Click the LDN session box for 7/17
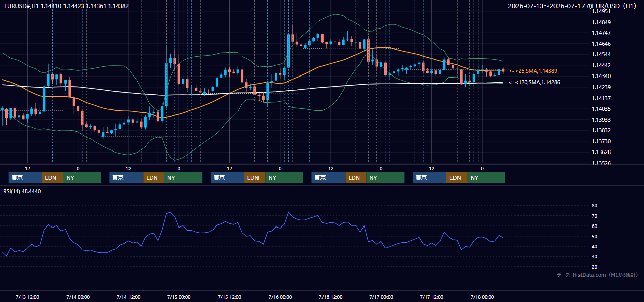 point(457,178)
